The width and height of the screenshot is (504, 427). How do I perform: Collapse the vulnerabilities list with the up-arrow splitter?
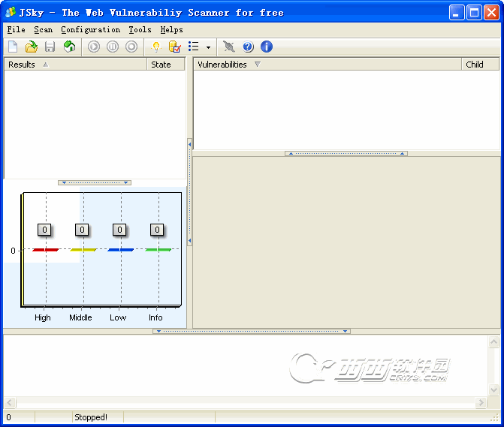coord(346,153)
